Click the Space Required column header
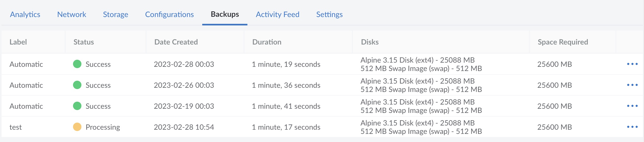Image resolution: width=644 pixels, height=142 pixels. tap(563, 42)
